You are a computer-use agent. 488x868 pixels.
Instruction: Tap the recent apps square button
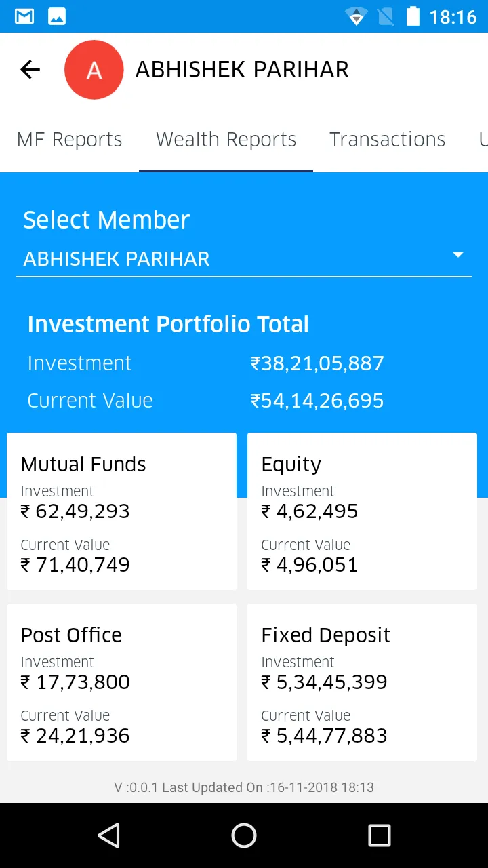380,835
